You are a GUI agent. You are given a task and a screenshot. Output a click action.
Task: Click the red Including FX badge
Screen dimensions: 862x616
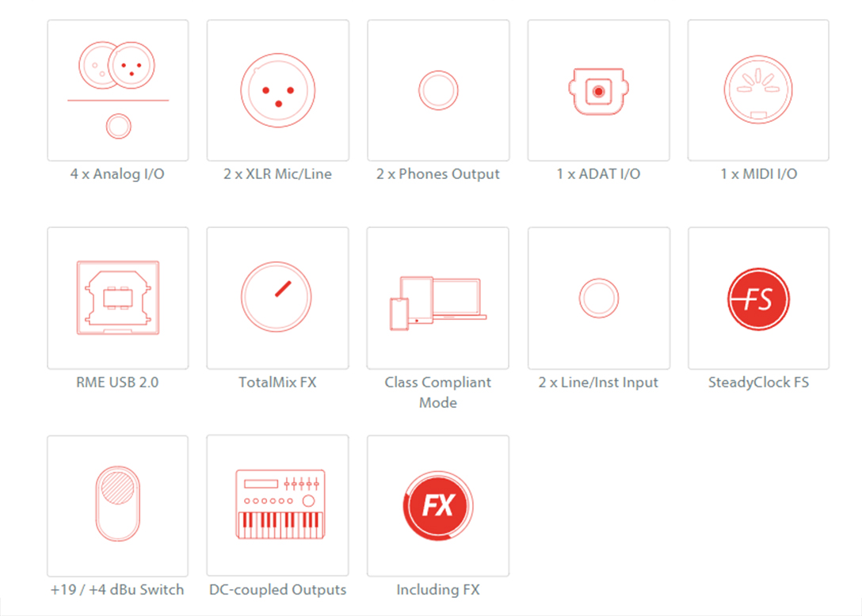[438, 506]
